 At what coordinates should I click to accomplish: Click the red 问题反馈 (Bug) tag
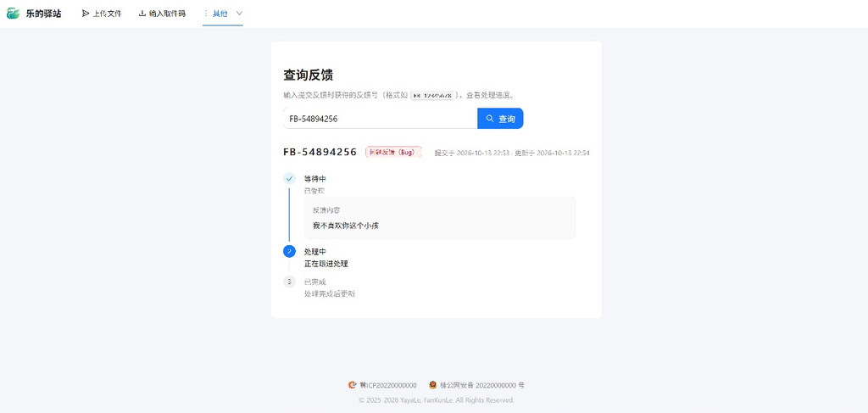click(x=393, y=153)
